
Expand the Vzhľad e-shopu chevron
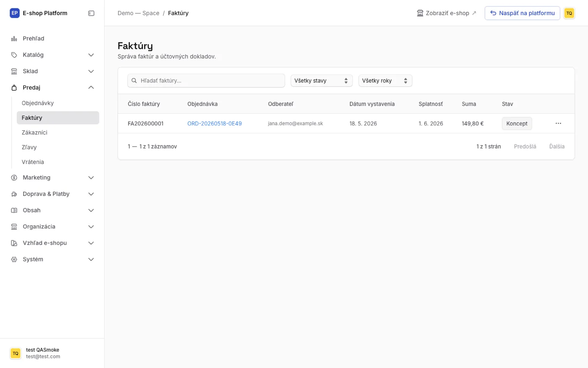tap(91, 244)
